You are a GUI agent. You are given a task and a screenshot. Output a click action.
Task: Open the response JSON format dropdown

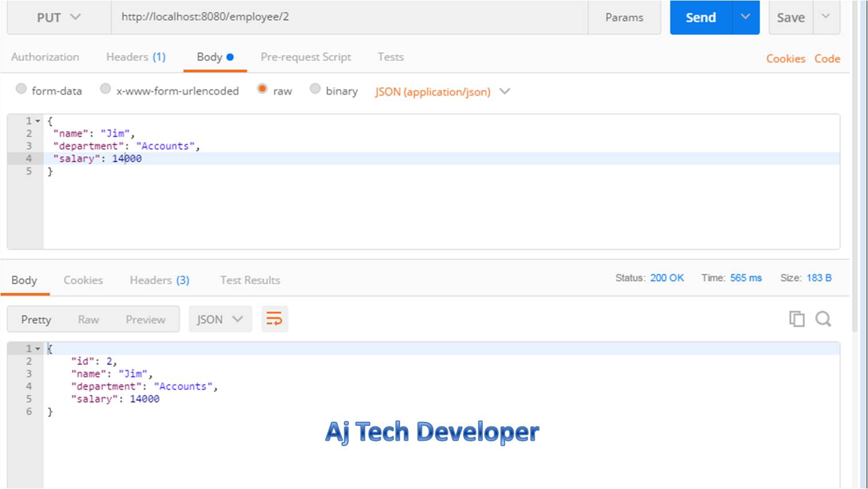pos(220,319)
